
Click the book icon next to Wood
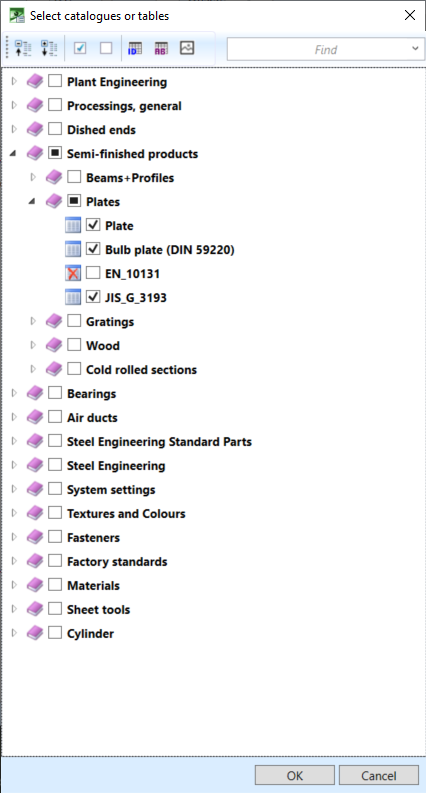[54, 345]
